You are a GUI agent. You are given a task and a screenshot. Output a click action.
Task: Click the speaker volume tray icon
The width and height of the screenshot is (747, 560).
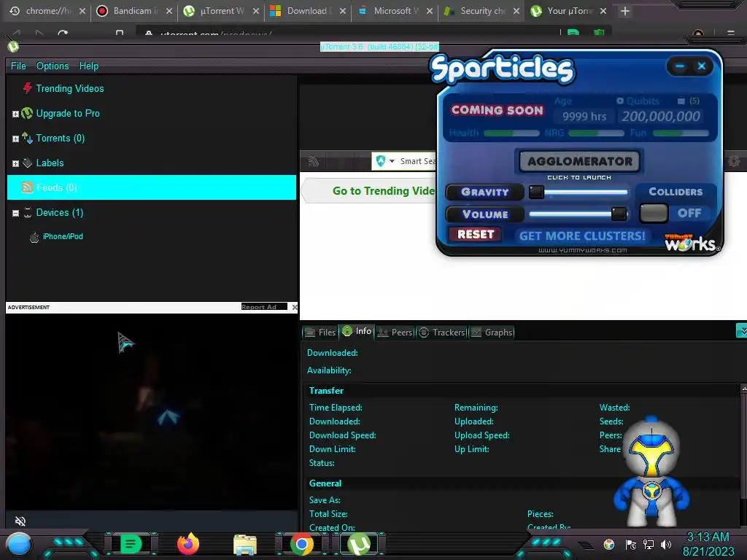(x=666, y=544)
